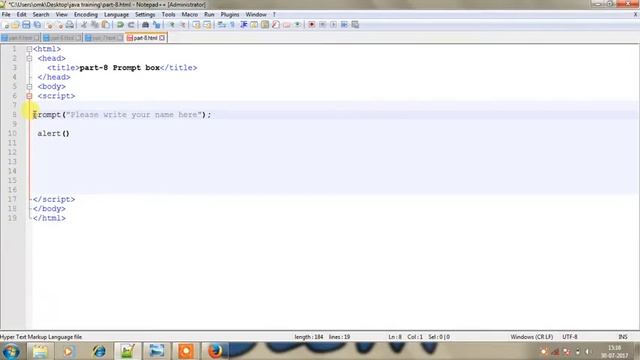Open the Plugins menu
Image resolution: width=640 pixels, height=360 pixels.
[230, 14]
